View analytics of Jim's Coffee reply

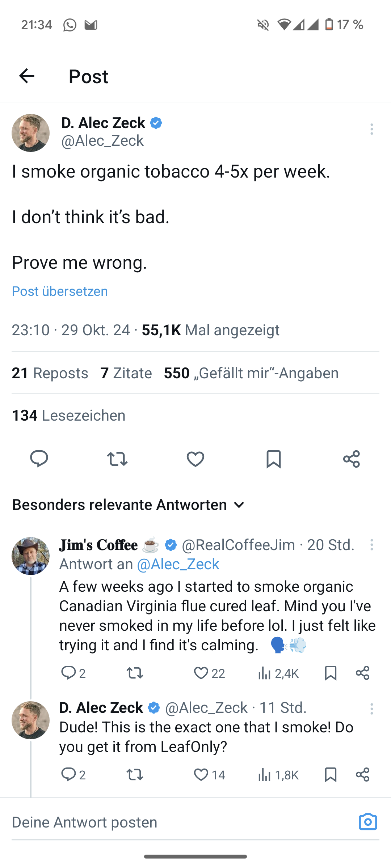[x=278, y=673]
